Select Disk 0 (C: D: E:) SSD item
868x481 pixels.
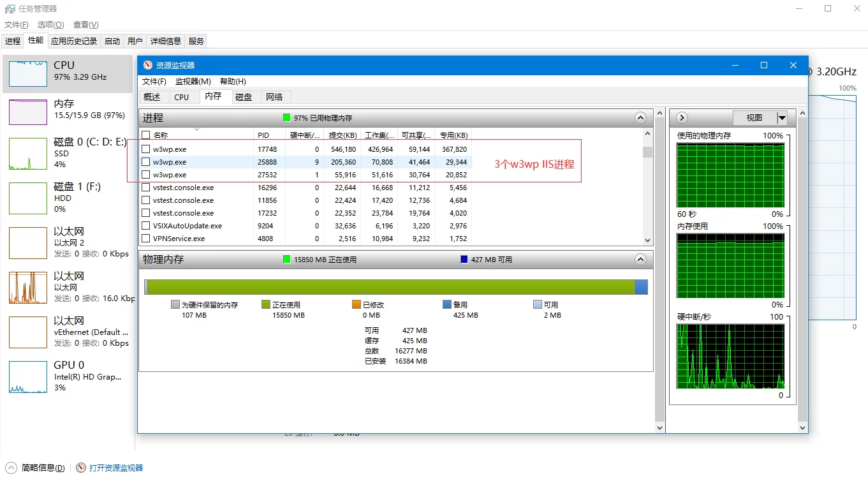[68, 153]
